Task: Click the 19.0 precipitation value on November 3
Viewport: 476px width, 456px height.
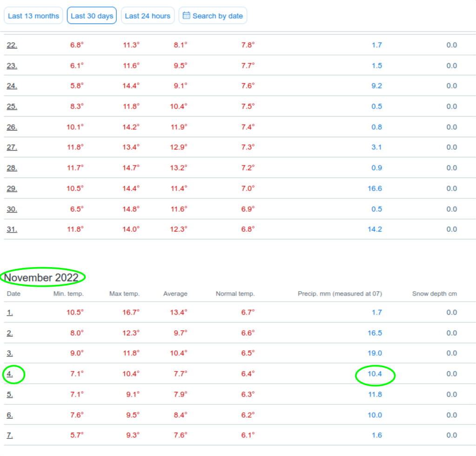Action: click(x=375, y=354)
